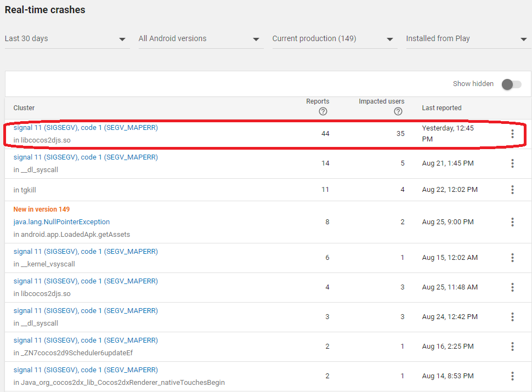Click the Last reported column header
The height and width of the screenshot is (392, 532).
click(x=442, y=108)
